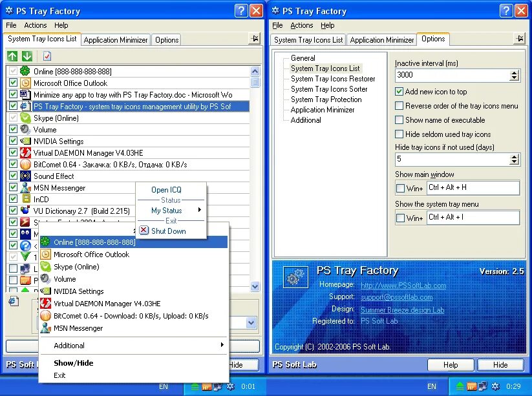The width and height of the screenshot is (532, 396).
Task: Increase Hide tray icons days value
Action: [x=514, y=156]
